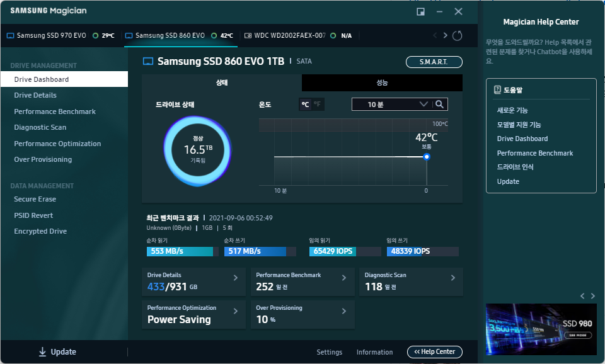Click the 860 EVO tab green status circle
The width and height of the screenshot is (605, 364).
[214, 35]
